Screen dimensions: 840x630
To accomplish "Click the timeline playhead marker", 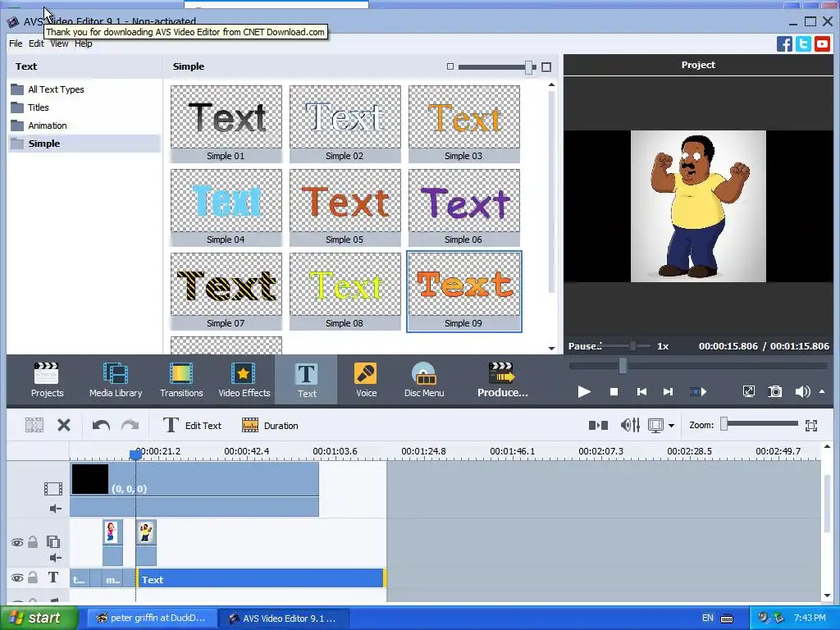I will tap(135, 454).
